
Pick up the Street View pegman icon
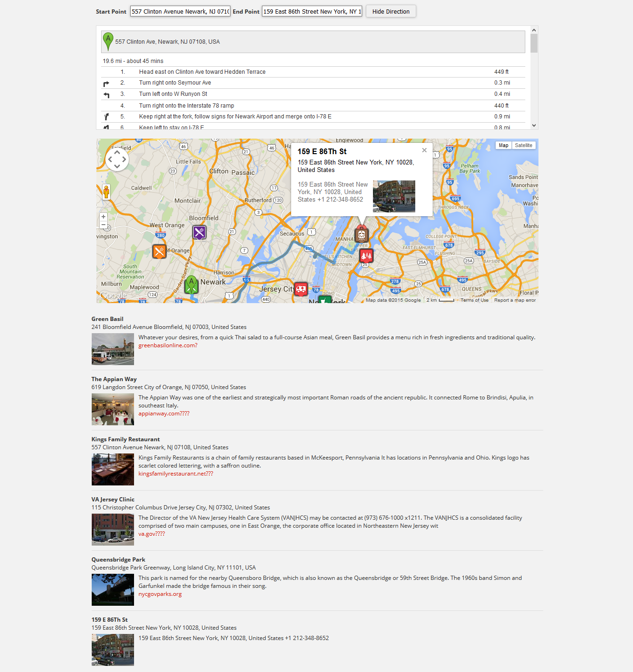106,192
